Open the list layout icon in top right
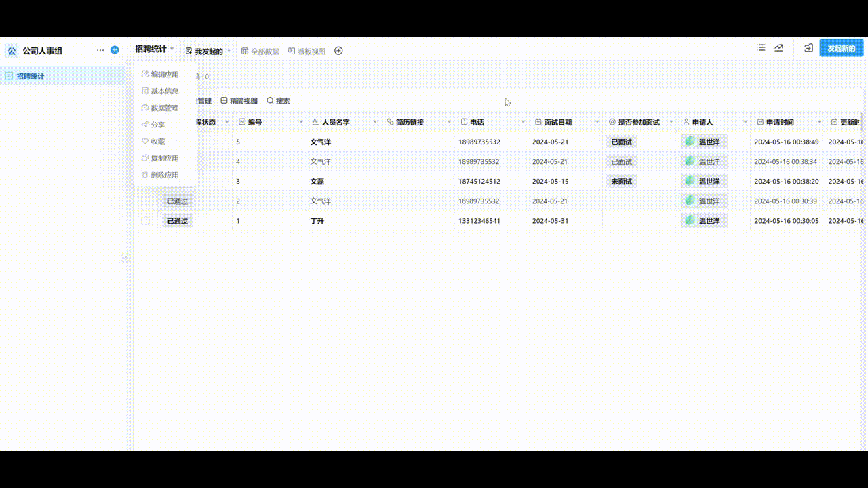The width and height of the screenshot is (868, 488). click(762, 48)
